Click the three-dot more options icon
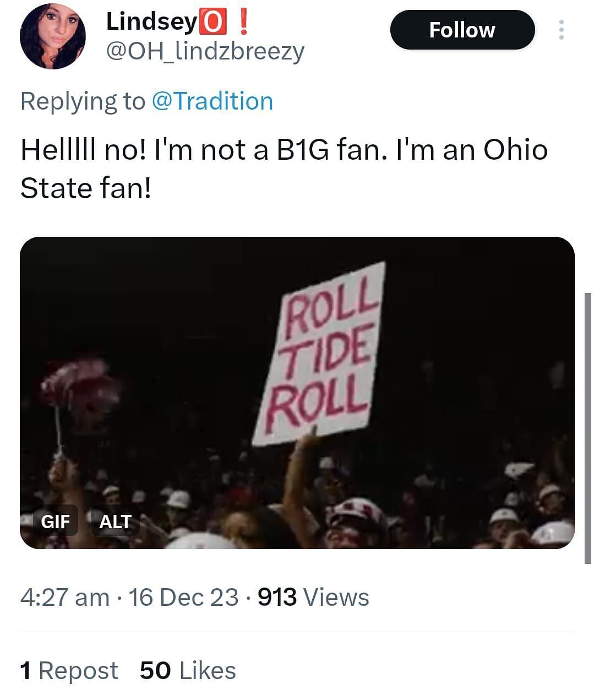This screenshot has height=700, width=594. click(x=561, y=30)
